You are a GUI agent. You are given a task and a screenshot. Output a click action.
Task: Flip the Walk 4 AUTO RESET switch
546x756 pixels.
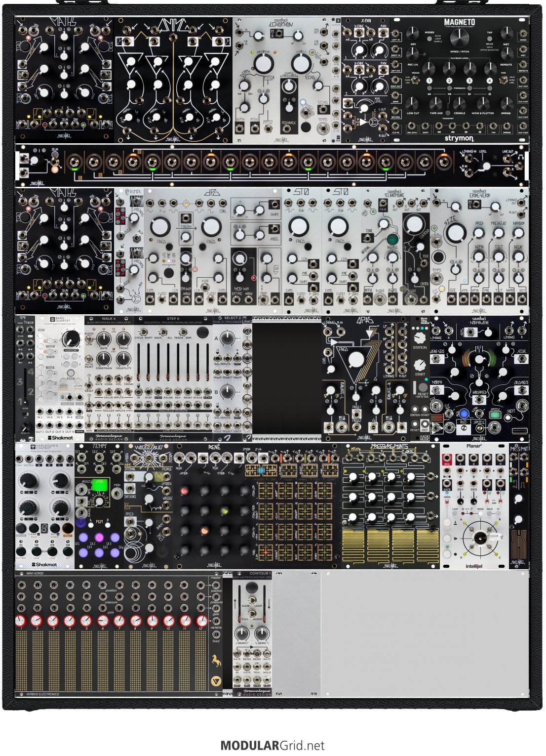coord(90,359)
